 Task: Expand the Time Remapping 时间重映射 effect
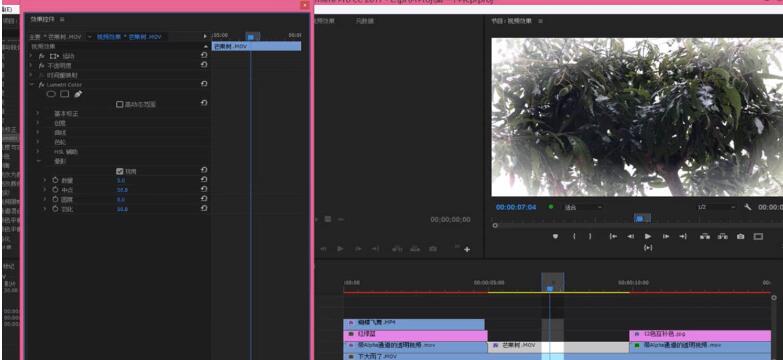click(x=31, y=75)
